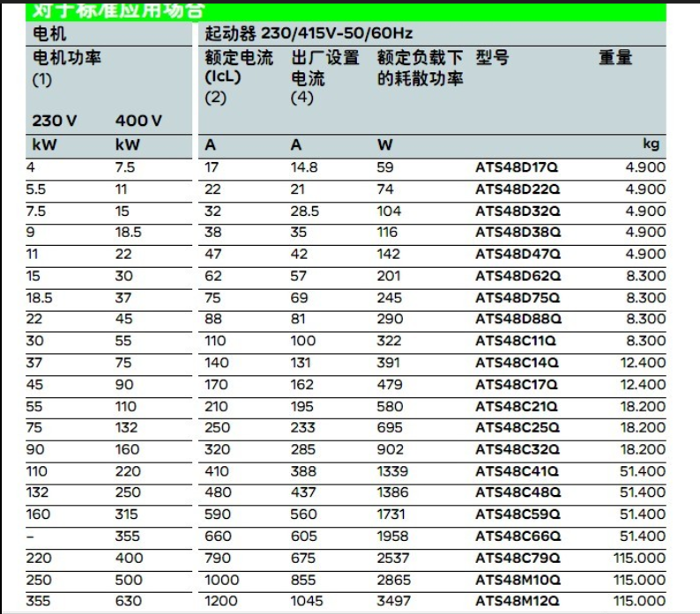This screenshot has height=614, width=700.
Task: Select model number ATS48C48Q
Action: point(518,492)
